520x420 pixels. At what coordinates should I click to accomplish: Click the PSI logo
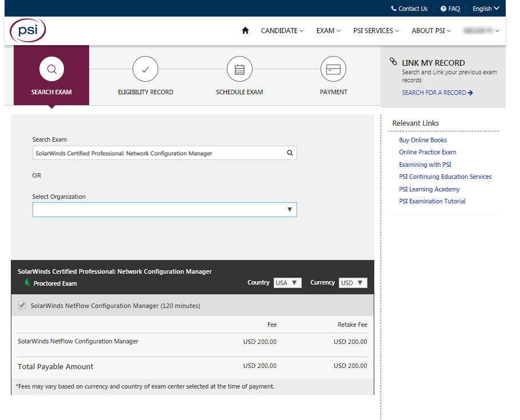(x=28, y=30)
